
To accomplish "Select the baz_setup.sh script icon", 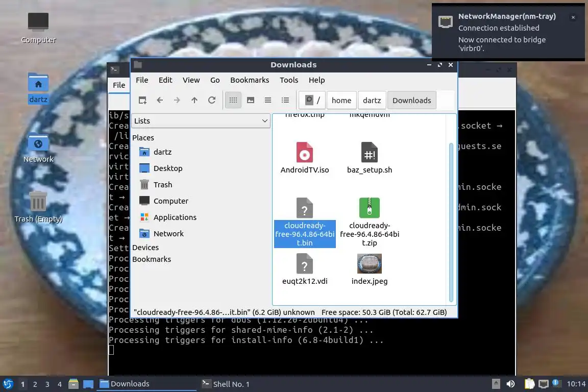I will pos(370,152).
